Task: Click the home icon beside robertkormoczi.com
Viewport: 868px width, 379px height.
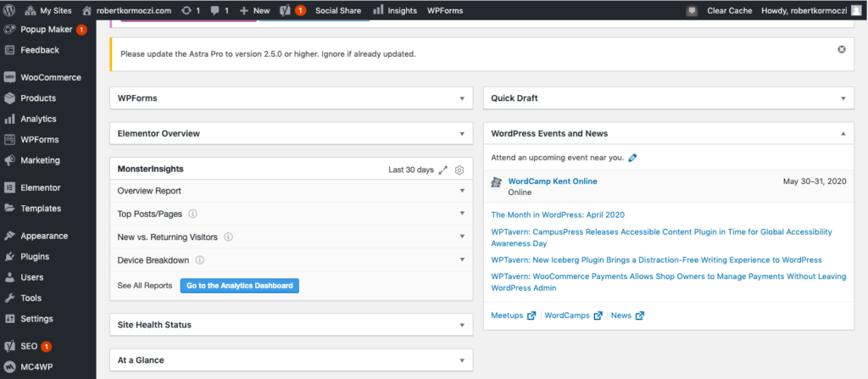Action: pos(86,10)
